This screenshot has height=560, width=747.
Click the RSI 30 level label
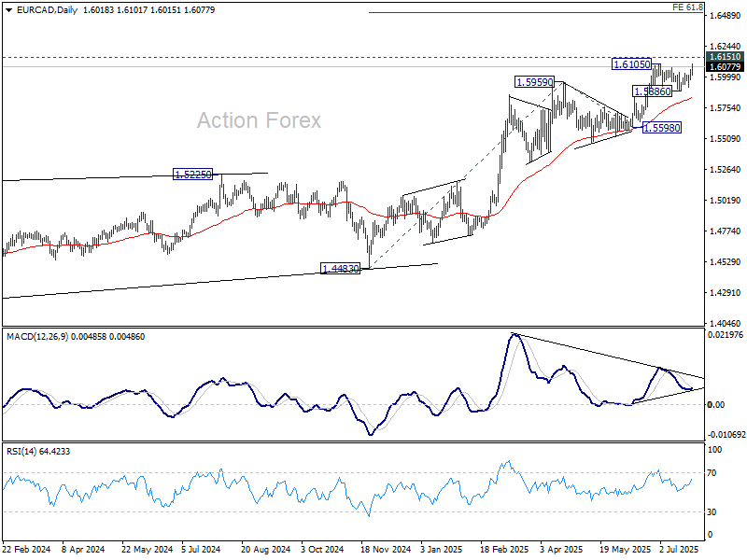pyautogui.click(x=712, y=511)
